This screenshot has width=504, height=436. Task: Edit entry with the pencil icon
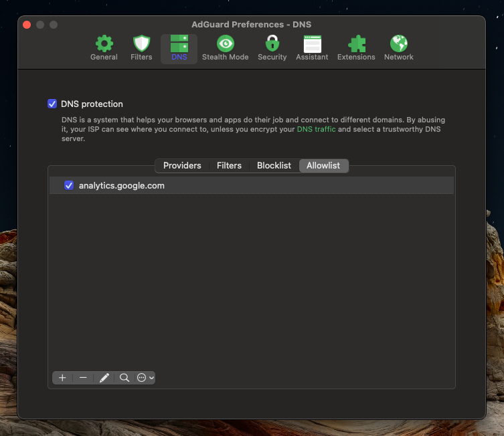pos(104,378)
